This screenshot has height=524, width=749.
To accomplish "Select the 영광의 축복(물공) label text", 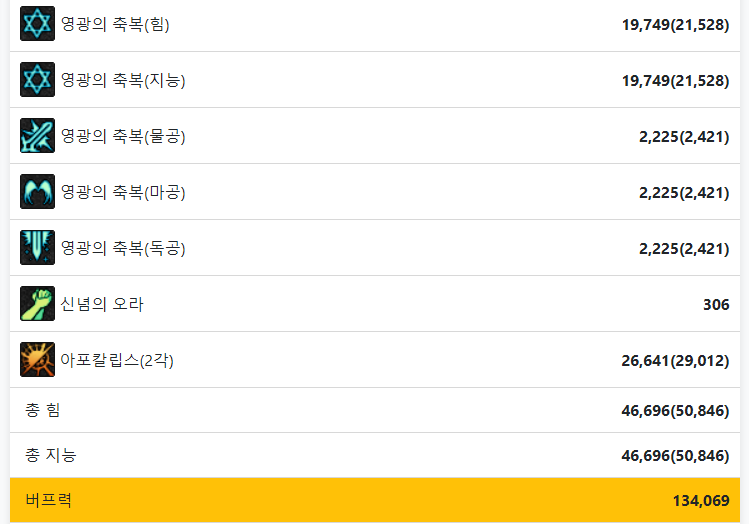I will tap(123, 136).
